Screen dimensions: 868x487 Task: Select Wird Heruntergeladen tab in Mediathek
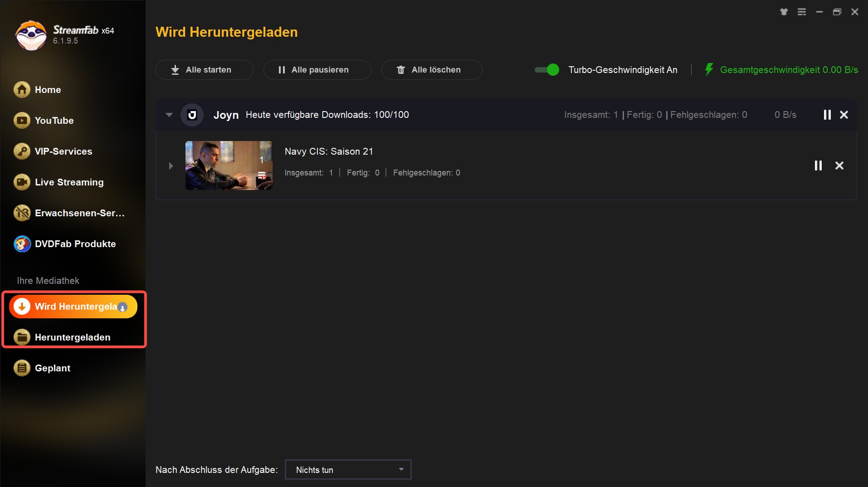(x=73, y=307)
